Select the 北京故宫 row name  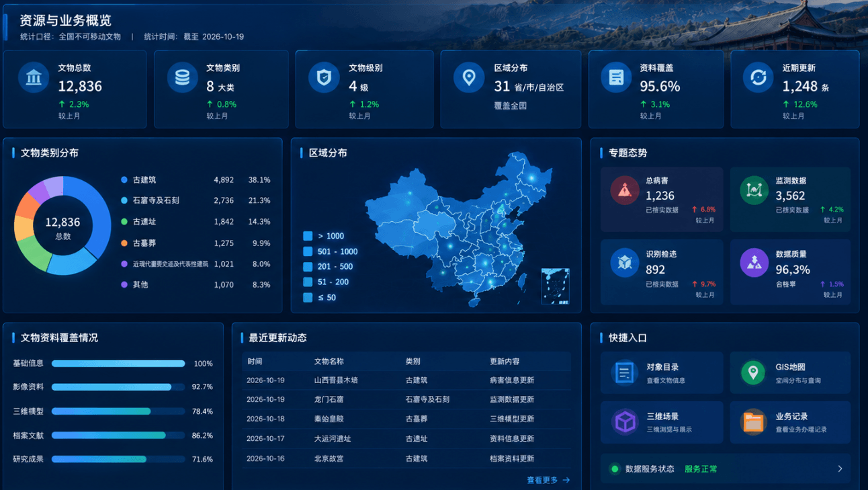[x=331, y=458]
